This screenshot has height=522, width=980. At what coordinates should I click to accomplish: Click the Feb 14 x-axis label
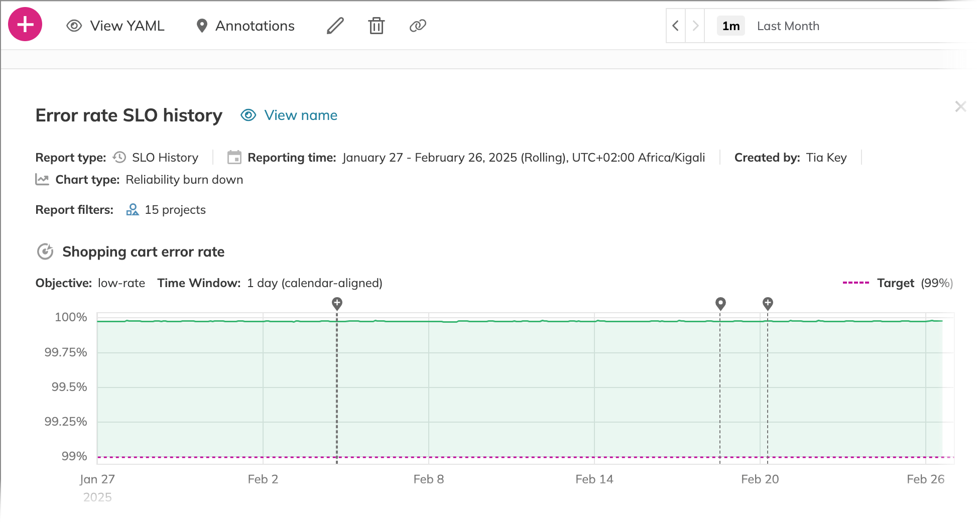[594, 479]
